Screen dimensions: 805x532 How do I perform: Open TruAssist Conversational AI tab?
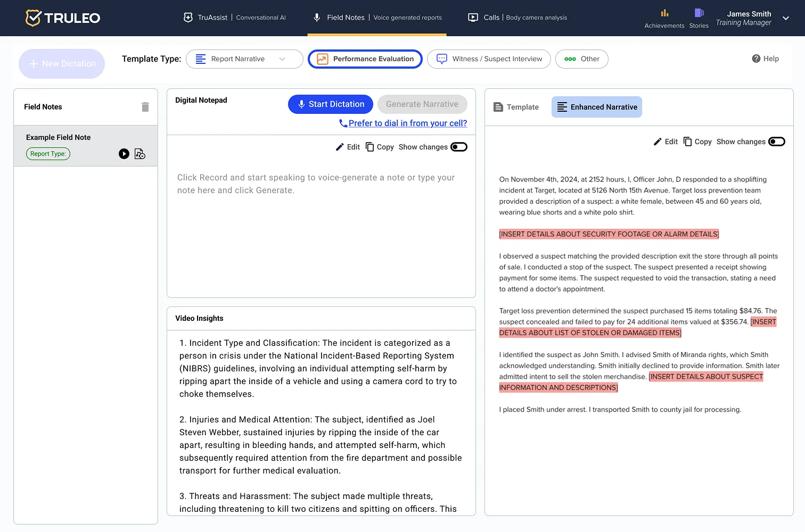[x=234, y=18]
